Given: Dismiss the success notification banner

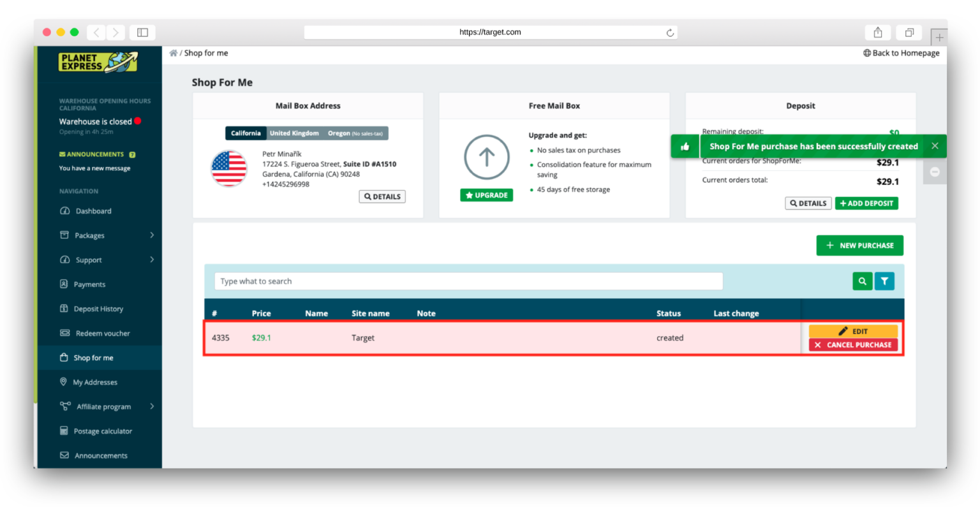Looking at the screenshot, I should point(935,146).
